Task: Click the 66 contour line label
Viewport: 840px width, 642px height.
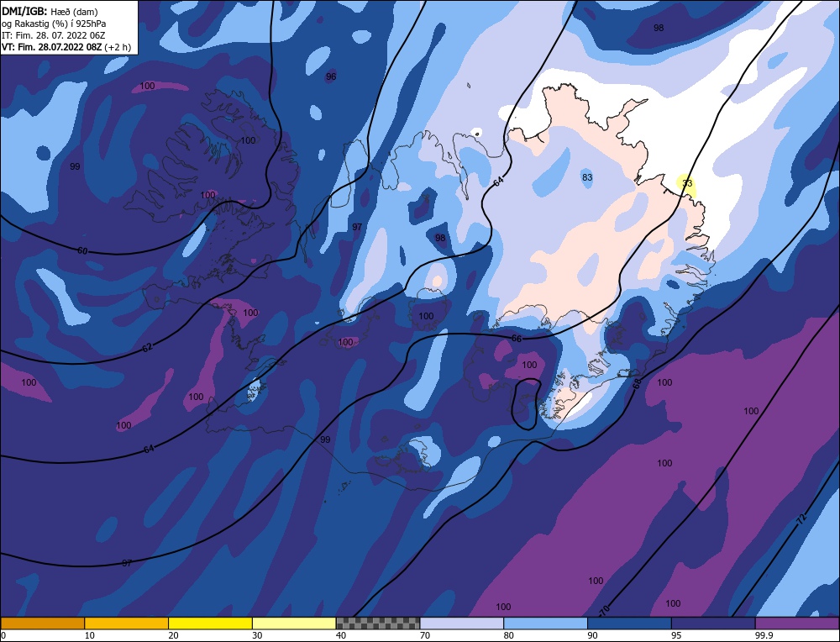Action: tap(517, 338)
